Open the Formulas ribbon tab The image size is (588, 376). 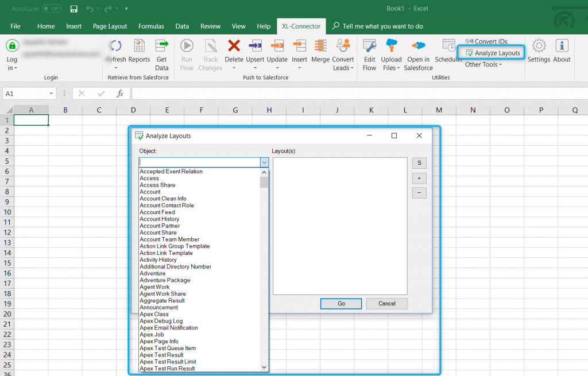(x=151, y=26)
